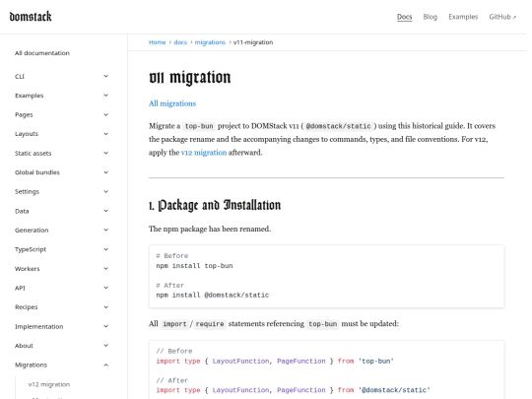Click 'npm install top-bun' code line
This screenshot has width=532, height=399.
click(x=194, y=266)
